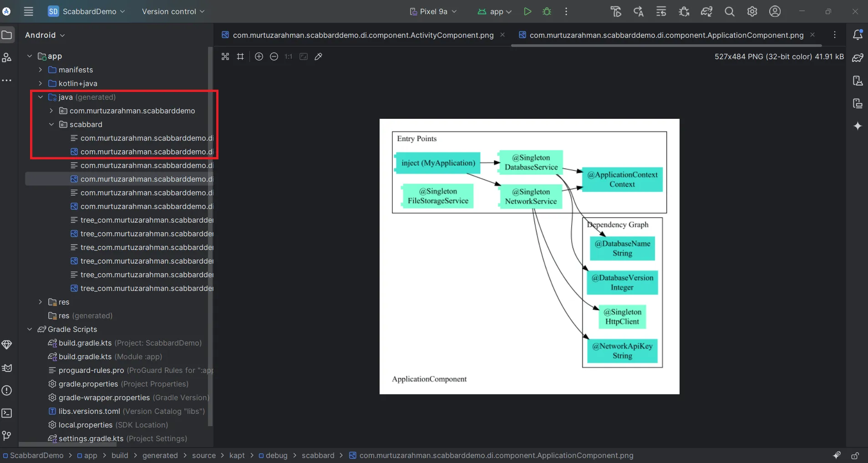This screenshot has width=868, height=463.
Task: Open the app run configuration dropdown
Action: [495, 11]
